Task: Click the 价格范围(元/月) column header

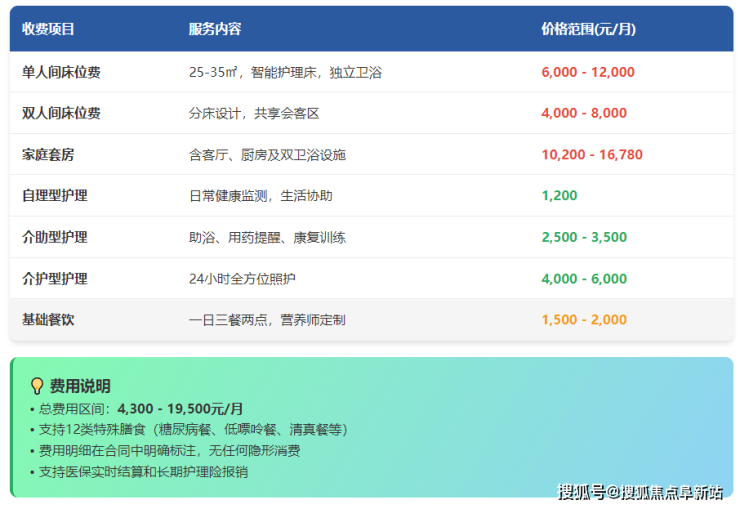Action: (x=588, y=29)
